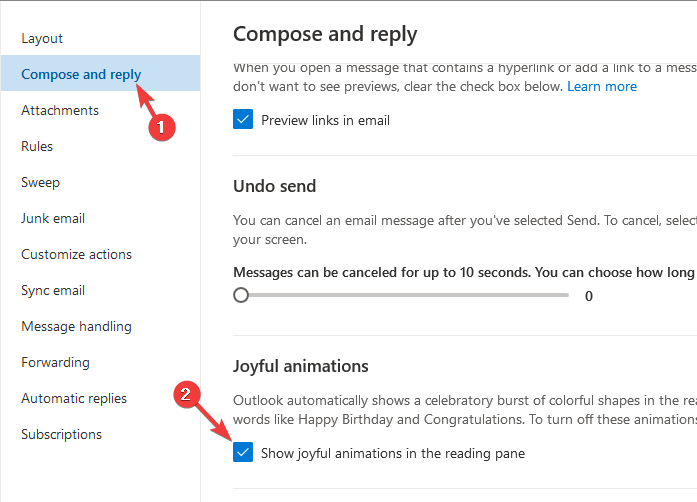Go to Message handling settings
Viewport: 697px width, 502px height.
(x=76, y=326)
